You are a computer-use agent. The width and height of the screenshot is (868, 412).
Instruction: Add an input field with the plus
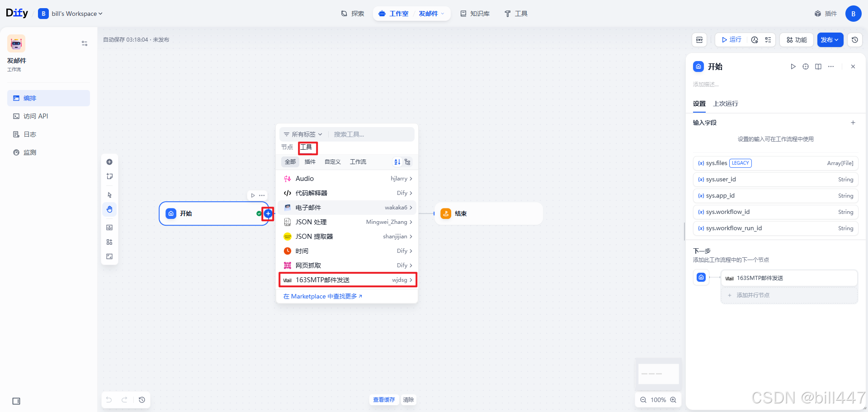point(853,123)
